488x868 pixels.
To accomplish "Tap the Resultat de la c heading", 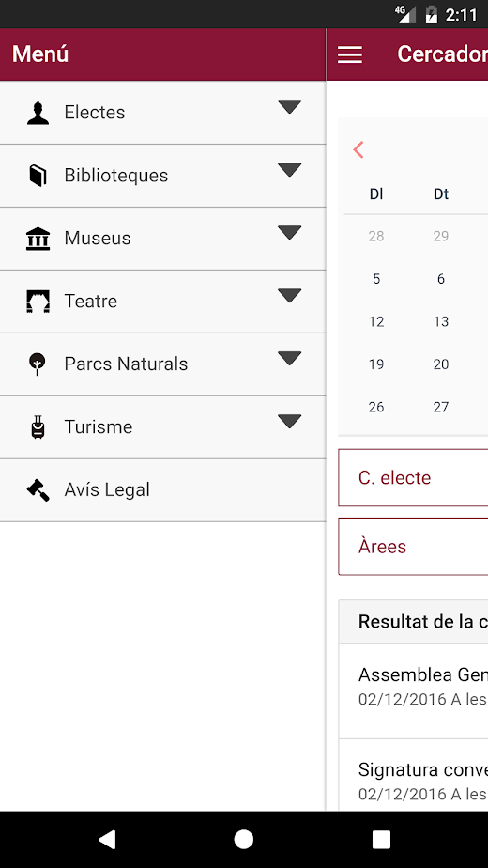I will click(423, 622).
